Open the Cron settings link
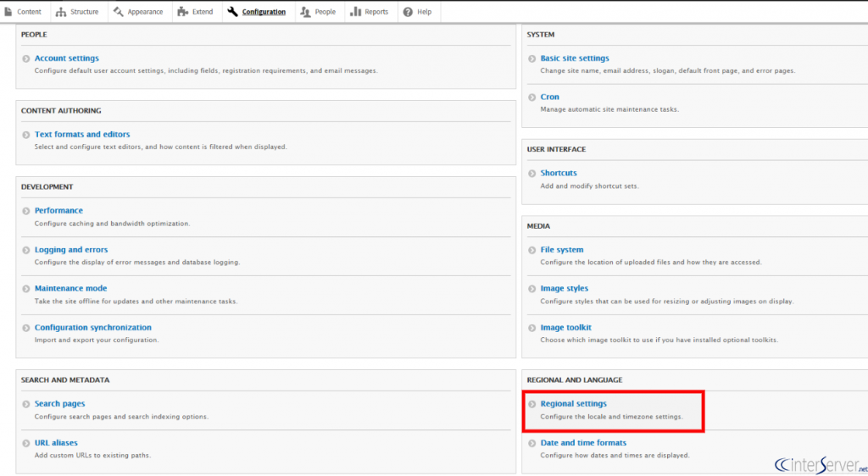The height and width of the screenshot is (476, 868). 549,97
